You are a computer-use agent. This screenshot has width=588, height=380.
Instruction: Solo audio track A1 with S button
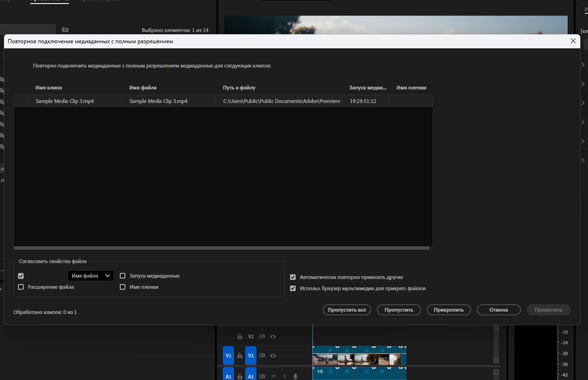tap(284, 376)
